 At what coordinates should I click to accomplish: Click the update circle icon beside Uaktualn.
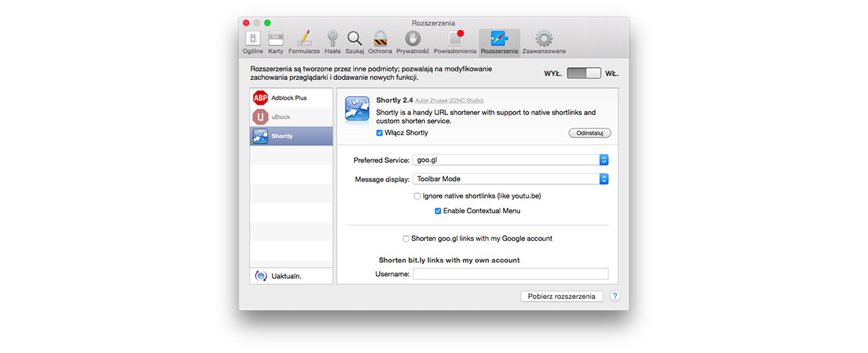pyautogui.click(x=261, y=276)
